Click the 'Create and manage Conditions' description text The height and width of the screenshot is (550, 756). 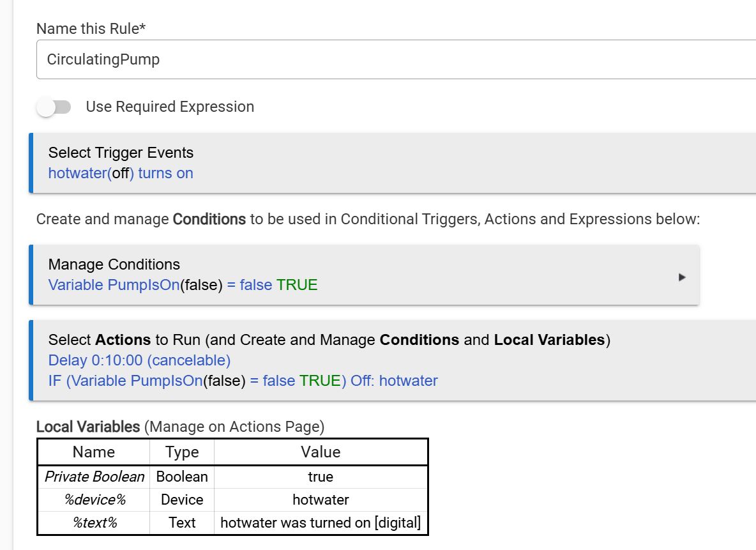tap(368, 219)
